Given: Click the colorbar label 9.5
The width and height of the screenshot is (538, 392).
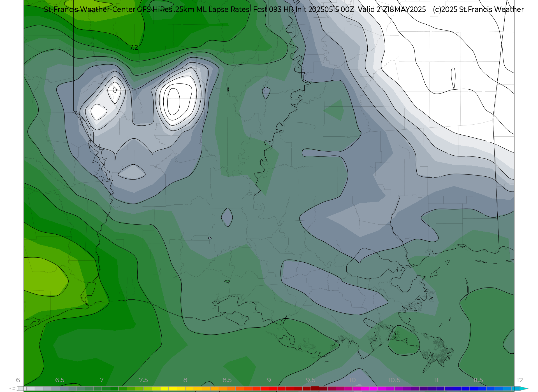Looking at the screenshot, I should pyautogui.click(x=311, y=380).
